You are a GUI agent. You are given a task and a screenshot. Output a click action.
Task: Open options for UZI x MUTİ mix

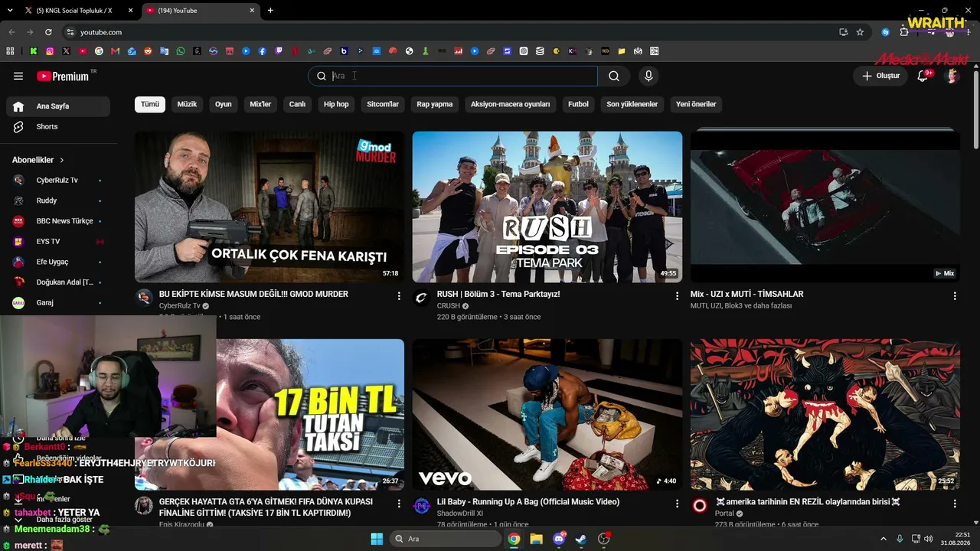(x=955, y=295)
